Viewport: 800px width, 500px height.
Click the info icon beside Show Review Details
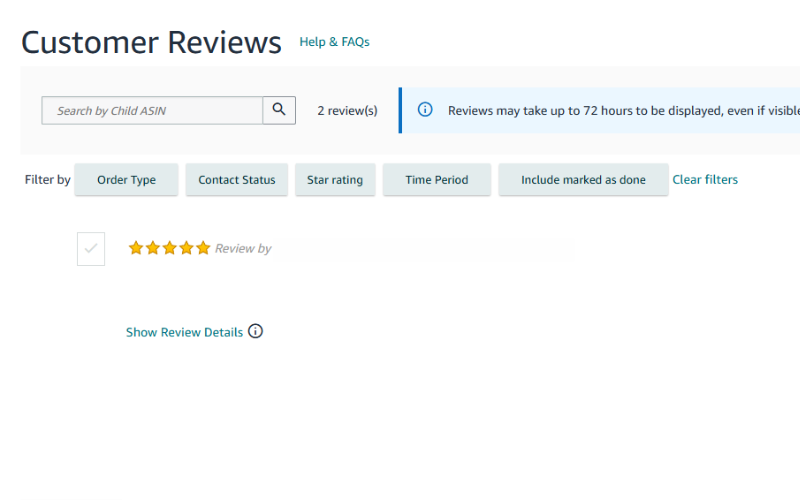pyautogui.click(x=256, y=332)
